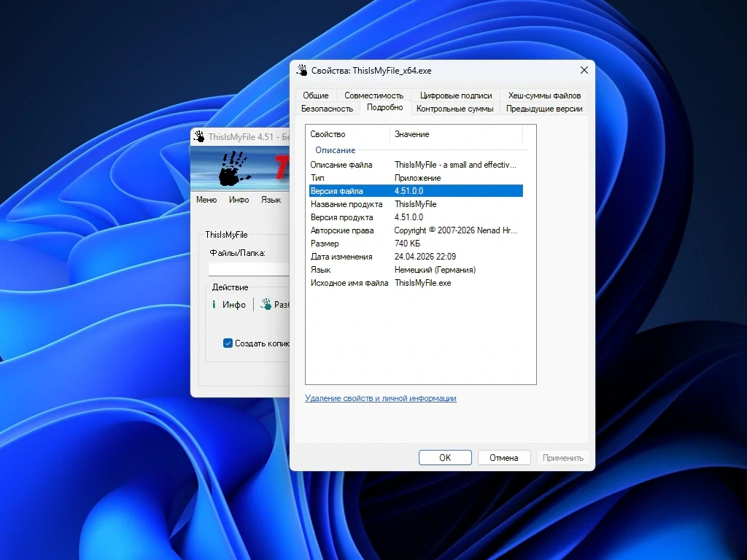Switch to the Общие tab
Viewport: 747px width, 560px height.
tap(316, 96)
